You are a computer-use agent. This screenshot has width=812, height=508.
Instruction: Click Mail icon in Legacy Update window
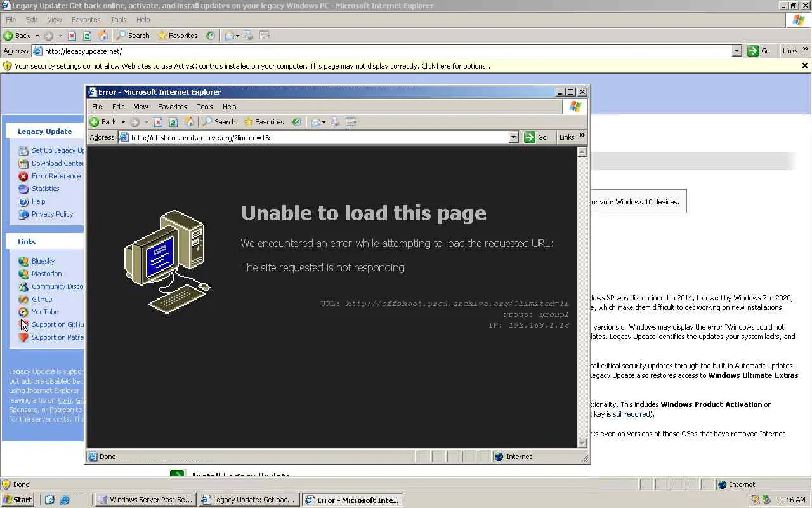[x=230, y=36]
